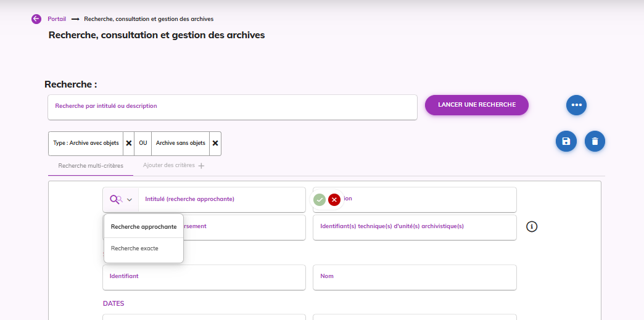The image size is (644, 320).
Task: Click the red cancel cross icon
Action: pyautogui.click(x=334, y=200)
